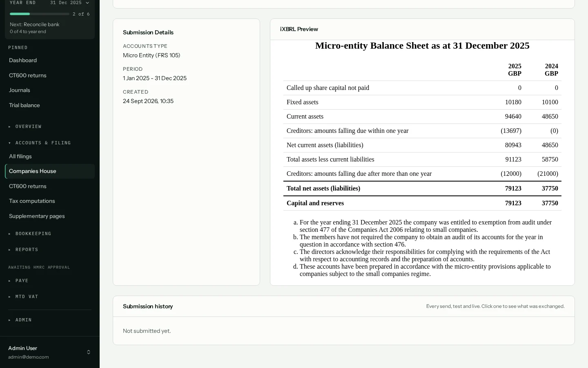This screenshot has width=588, height=368.
Task: Click 'Capital and reserves' row label
Action: point(315,203)
